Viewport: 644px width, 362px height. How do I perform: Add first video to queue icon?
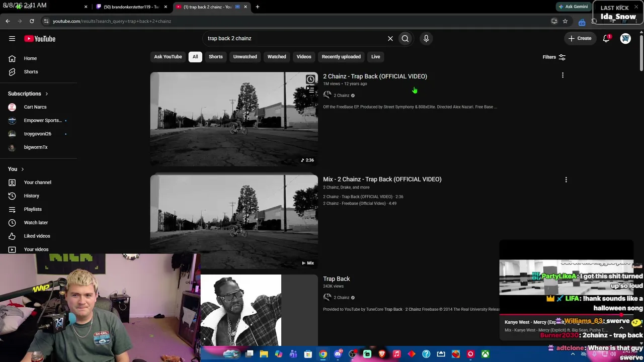[x=311, y=90]
